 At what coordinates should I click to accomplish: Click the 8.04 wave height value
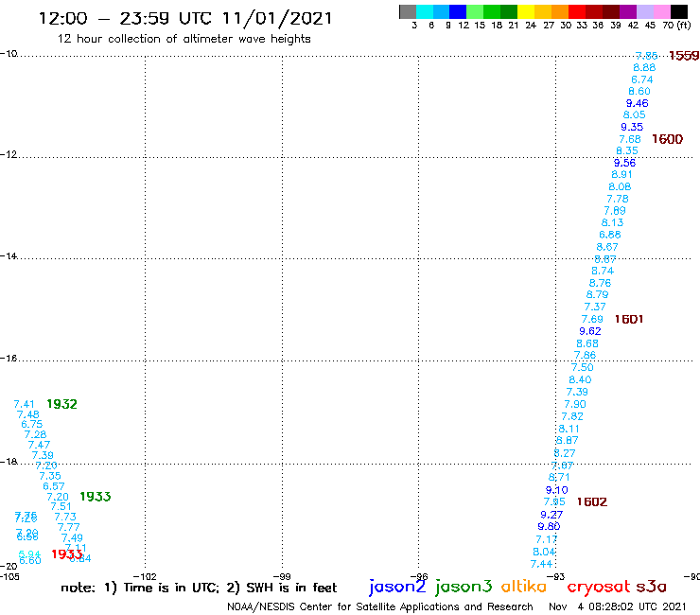(x=544, y=552)
